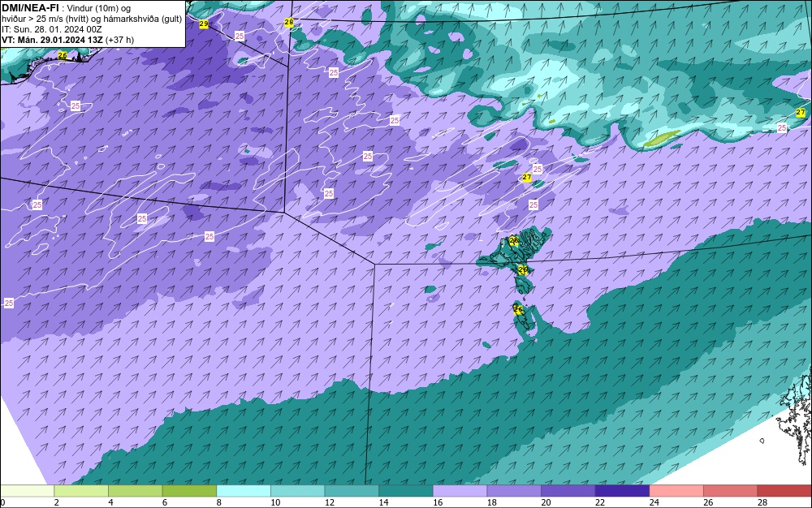
Task: Click the yellow '28' max gust marker on the map
Action: 289,22
